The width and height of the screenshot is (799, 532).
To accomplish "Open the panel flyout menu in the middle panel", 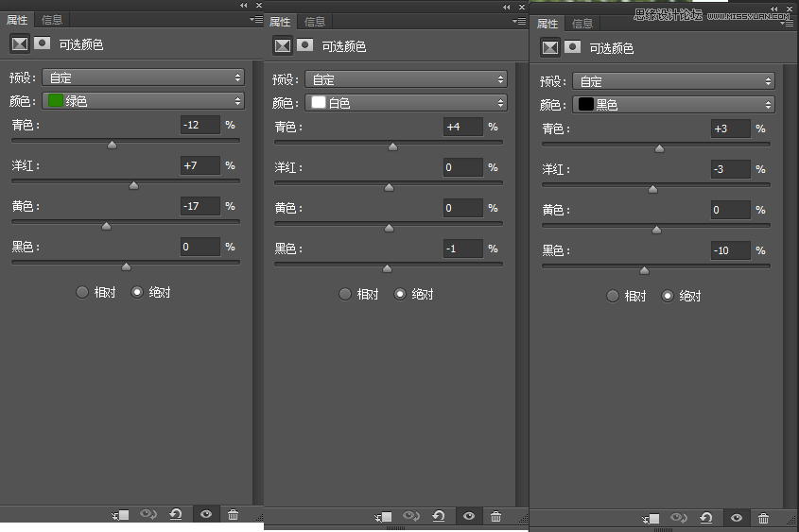I will click(x=518, y=21).
